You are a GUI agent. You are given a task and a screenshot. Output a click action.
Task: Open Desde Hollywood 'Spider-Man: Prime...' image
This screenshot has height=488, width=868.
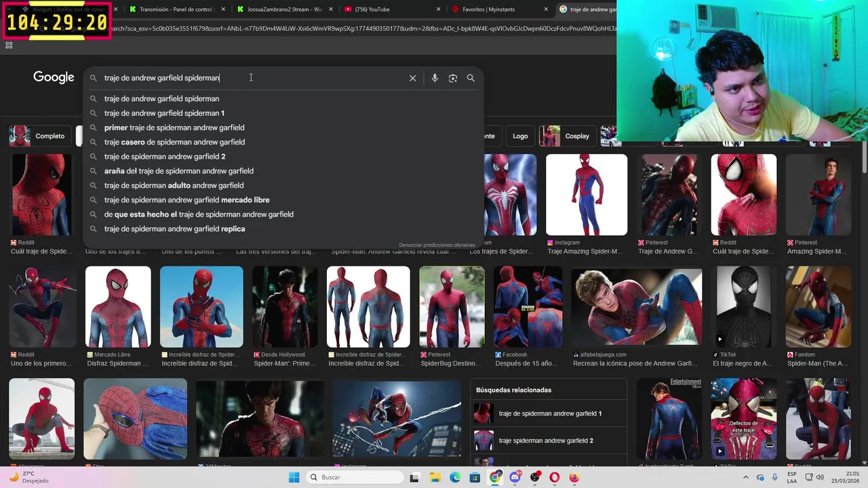coord(285,307)
